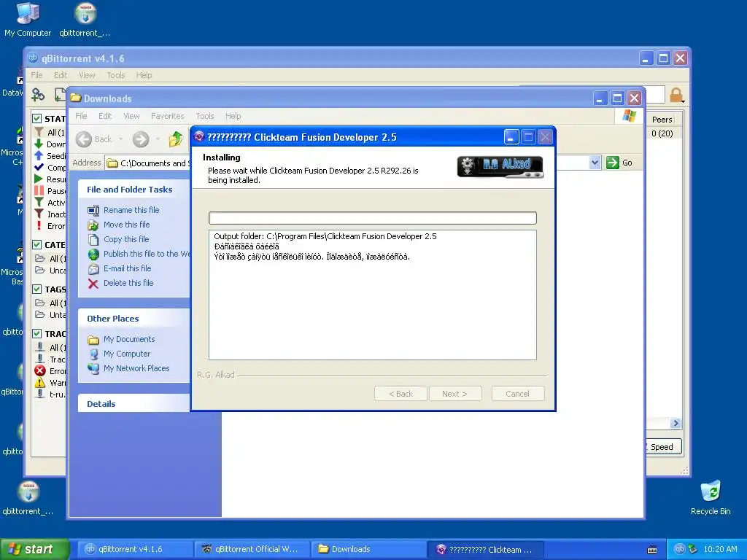The image size is (747, 560).
Task: Click the Publish this file globe icon
Action: tap(93, 254)
